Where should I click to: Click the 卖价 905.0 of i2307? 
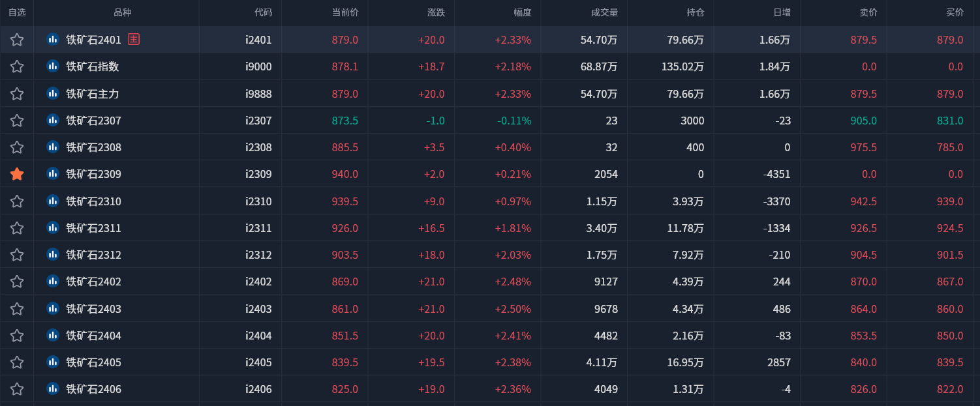pos(863,121)
